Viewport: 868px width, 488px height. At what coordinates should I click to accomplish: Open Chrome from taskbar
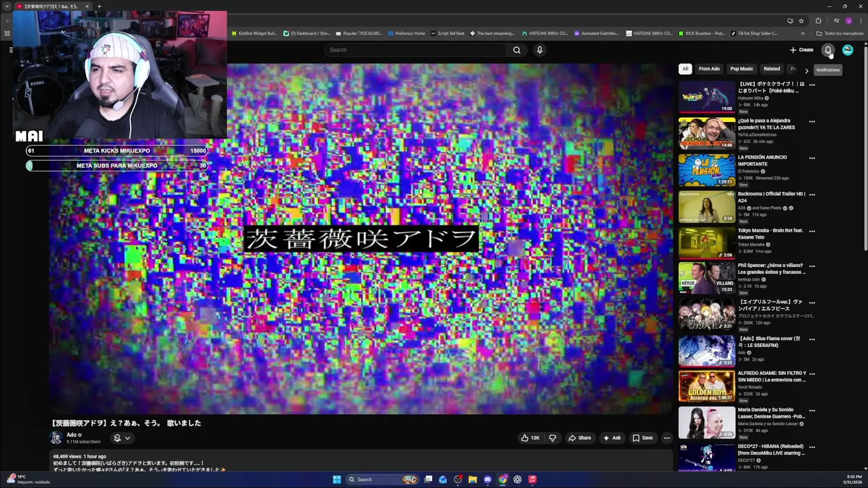(x=502, y=479)
